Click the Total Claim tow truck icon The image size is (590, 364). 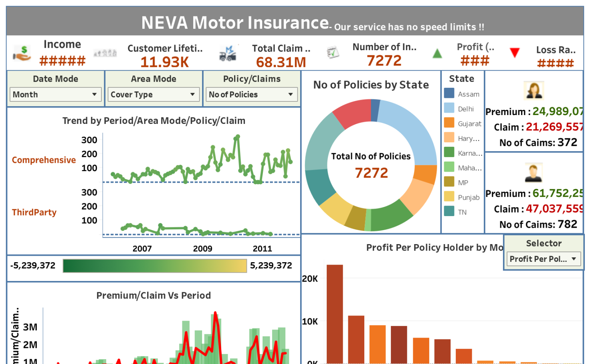(x=228, y=53)
